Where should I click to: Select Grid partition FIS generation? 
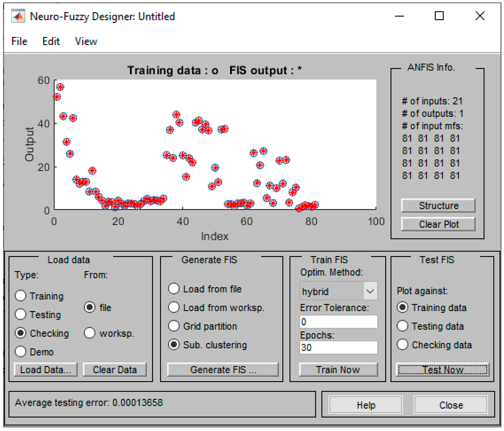click(174, 326)
